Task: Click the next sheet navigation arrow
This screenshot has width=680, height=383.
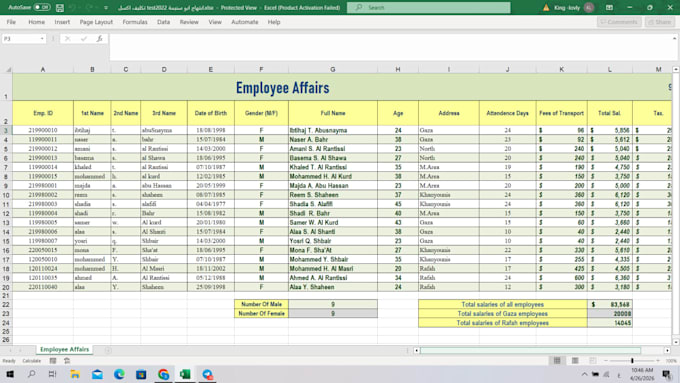Action: click(20, 350)
